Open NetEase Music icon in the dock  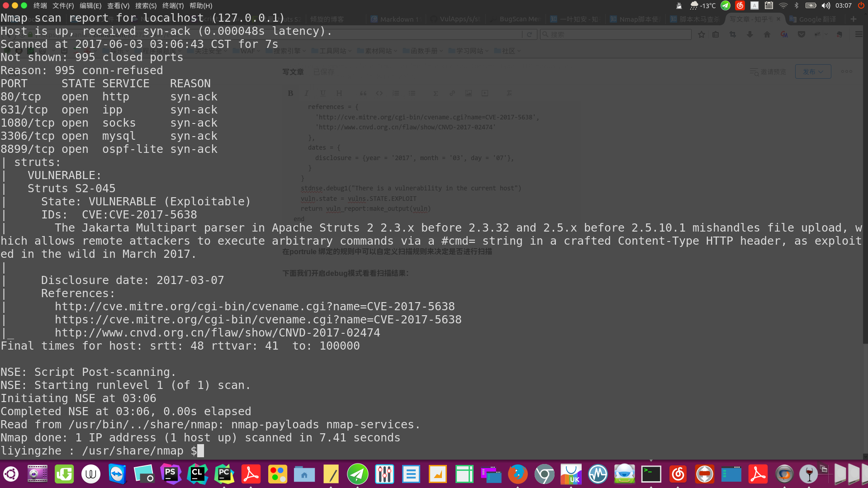(x=678, y=474)
